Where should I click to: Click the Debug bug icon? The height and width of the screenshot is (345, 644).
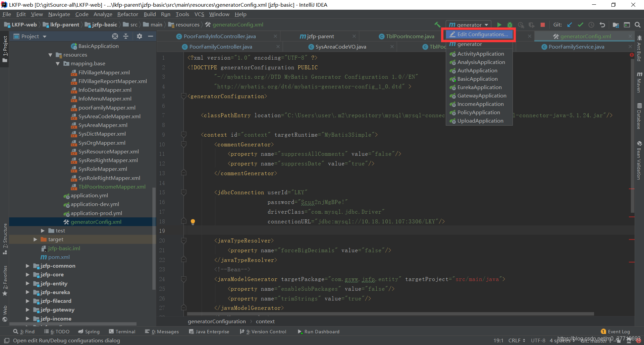(x=510, y=25)
